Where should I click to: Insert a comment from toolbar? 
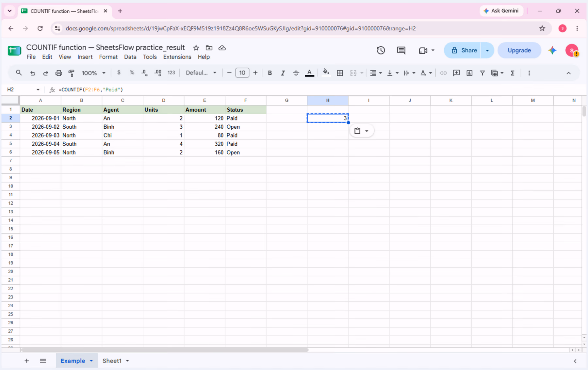[x=456, y=73]
